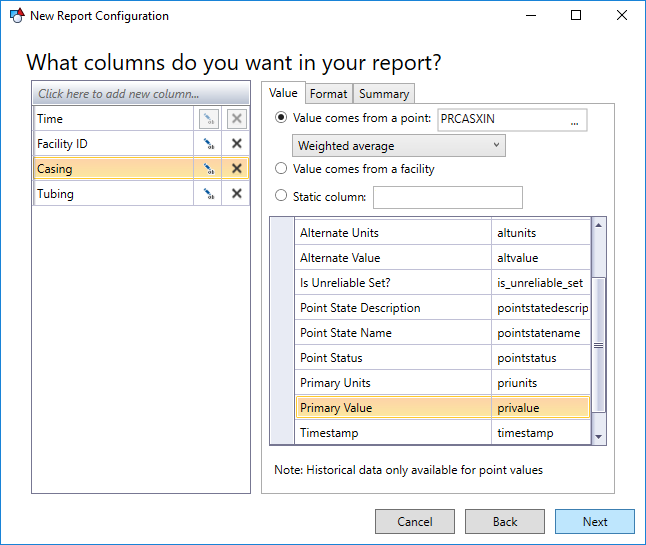Click the attributes list scrollbar thumb

[x=599, y=345]
